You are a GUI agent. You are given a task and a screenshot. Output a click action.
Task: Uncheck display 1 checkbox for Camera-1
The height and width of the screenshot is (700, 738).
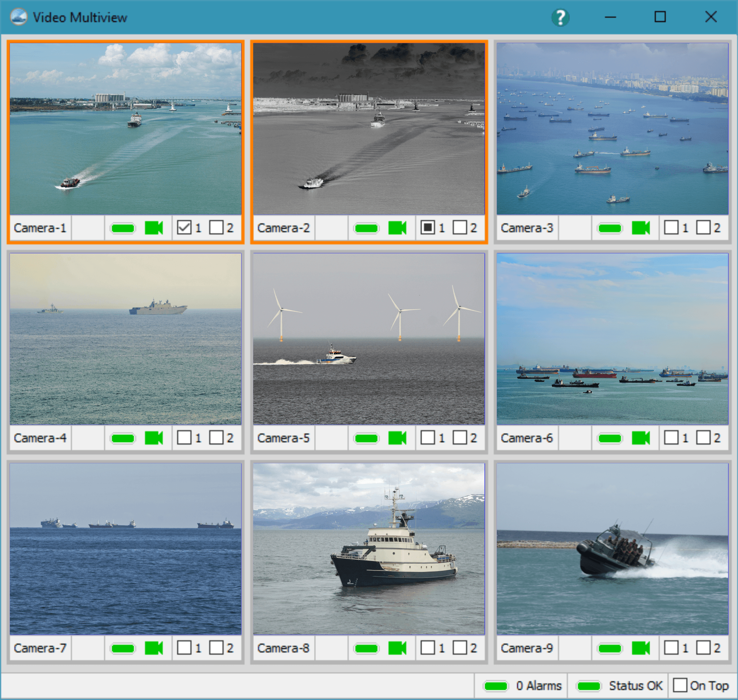coord(184,227)
